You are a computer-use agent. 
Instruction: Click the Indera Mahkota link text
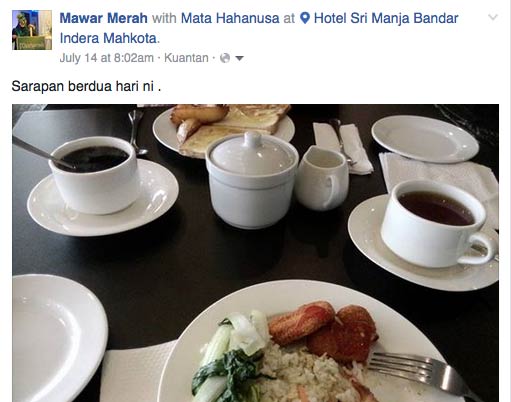[108, 38]
